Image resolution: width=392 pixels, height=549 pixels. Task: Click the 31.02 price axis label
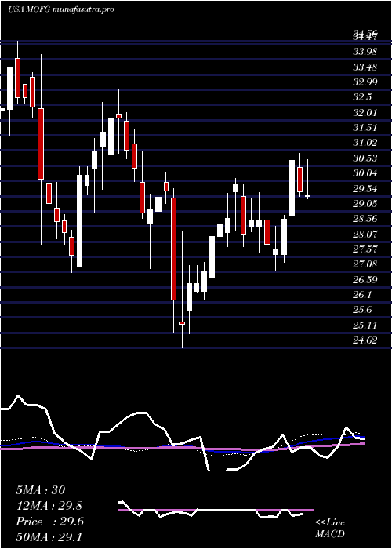pyautogui.click(x=365, y=143)
